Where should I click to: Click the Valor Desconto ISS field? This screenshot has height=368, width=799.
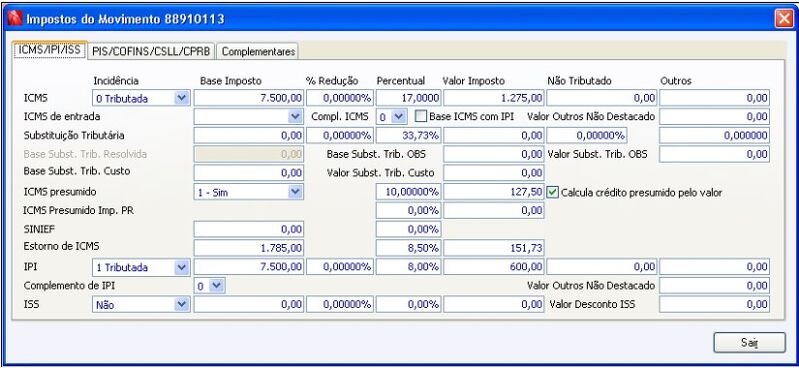tap(714, 304)
